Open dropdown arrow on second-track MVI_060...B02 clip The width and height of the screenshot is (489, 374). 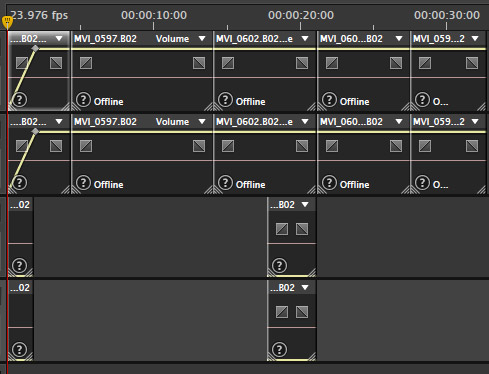tap(399, 122)
